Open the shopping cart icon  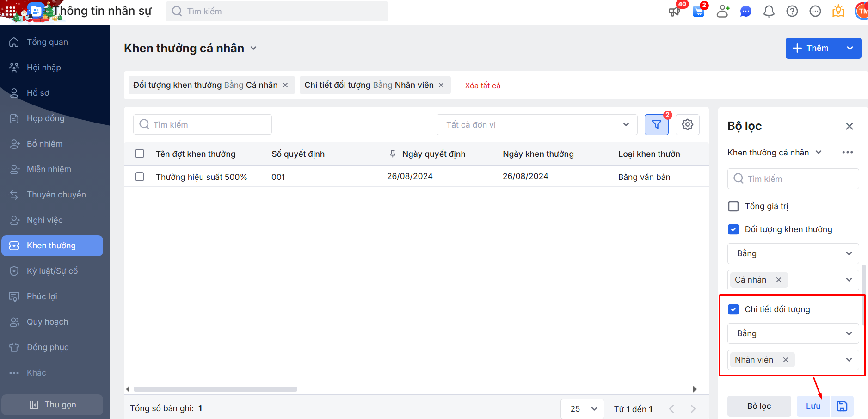[x=698, y=11]
